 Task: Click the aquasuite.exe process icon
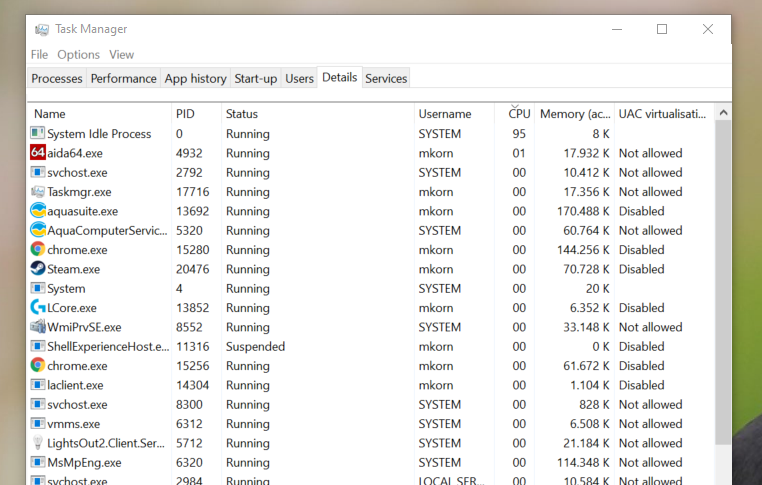37,210
